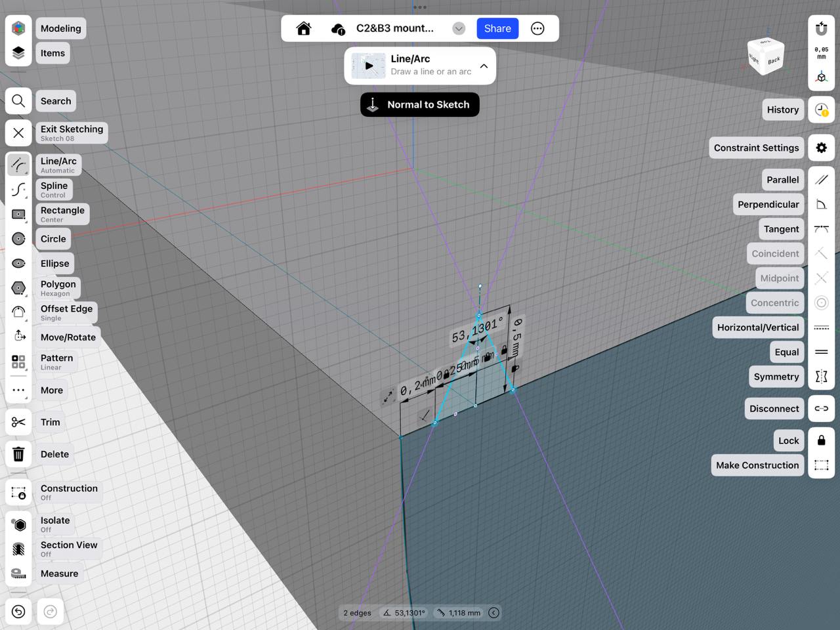Click the Delete trash icon
The image size is (840, 630).
(18, 453)
